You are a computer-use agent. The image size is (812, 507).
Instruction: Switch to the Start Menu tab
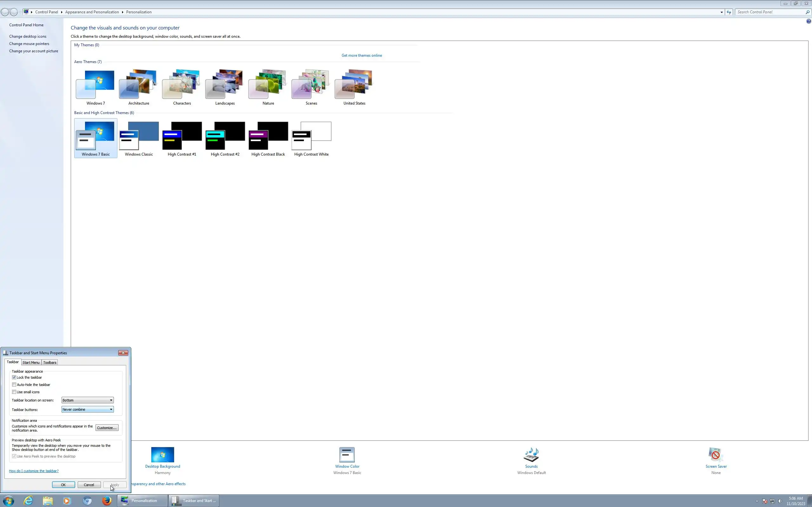(31, 363)
